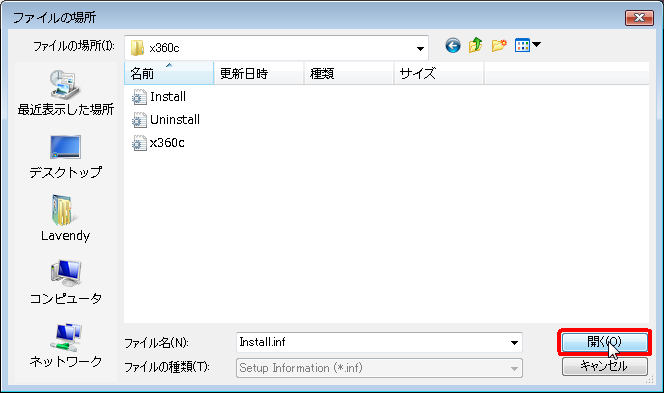Open the view menu icon
664x393 pixels.
coord(527,45)
